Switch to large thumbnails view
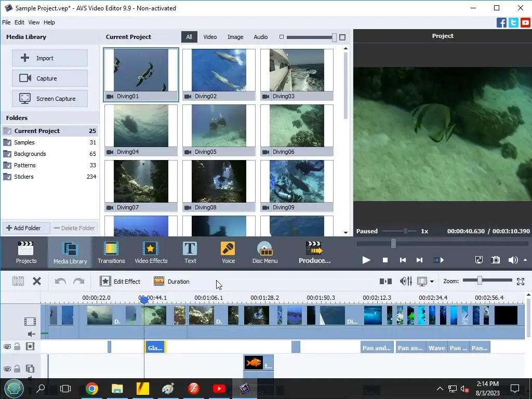 (342, 37)
